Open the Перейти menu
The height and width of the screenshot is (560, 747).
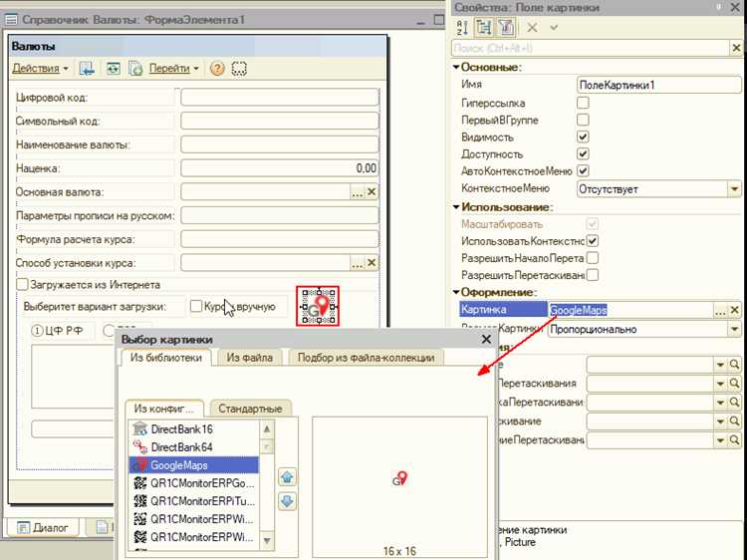[x=174, y=68]
